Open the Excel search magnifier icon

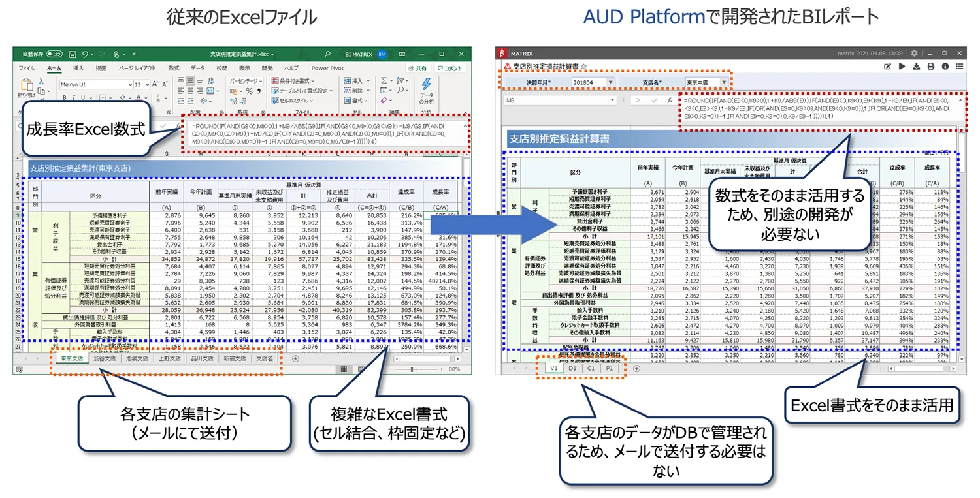[327, 54]
